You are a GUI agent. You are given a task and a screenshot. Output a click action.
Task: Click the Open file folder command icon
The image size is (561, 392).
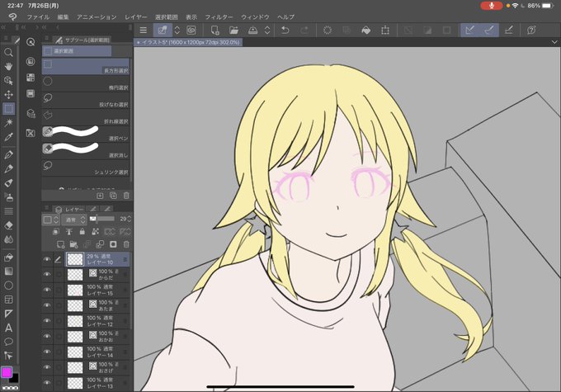coord(233,30)
